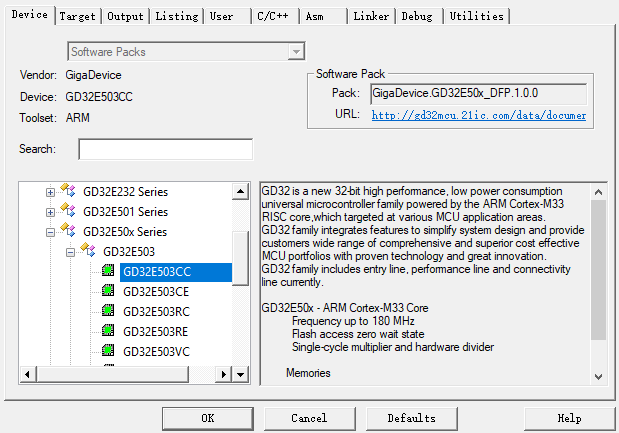Image resolution: width=619 pixels, height=433 pixels.
Task: Click the OK button
Action: [208, 418]
